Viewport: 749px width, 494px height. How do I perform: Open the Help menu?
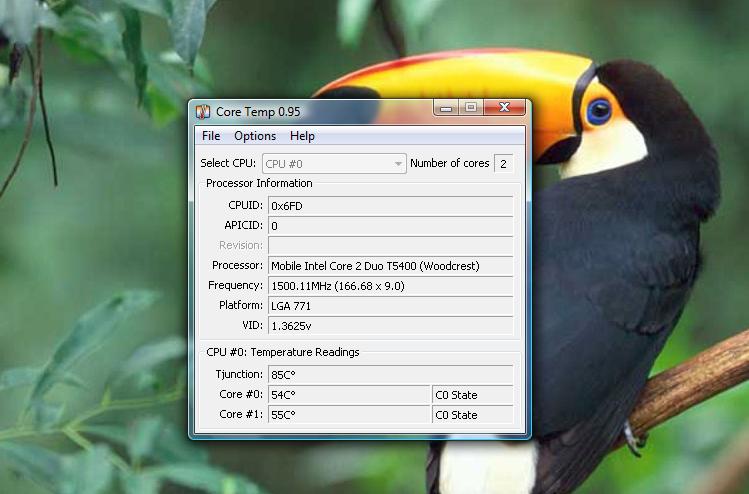[302, 136]
